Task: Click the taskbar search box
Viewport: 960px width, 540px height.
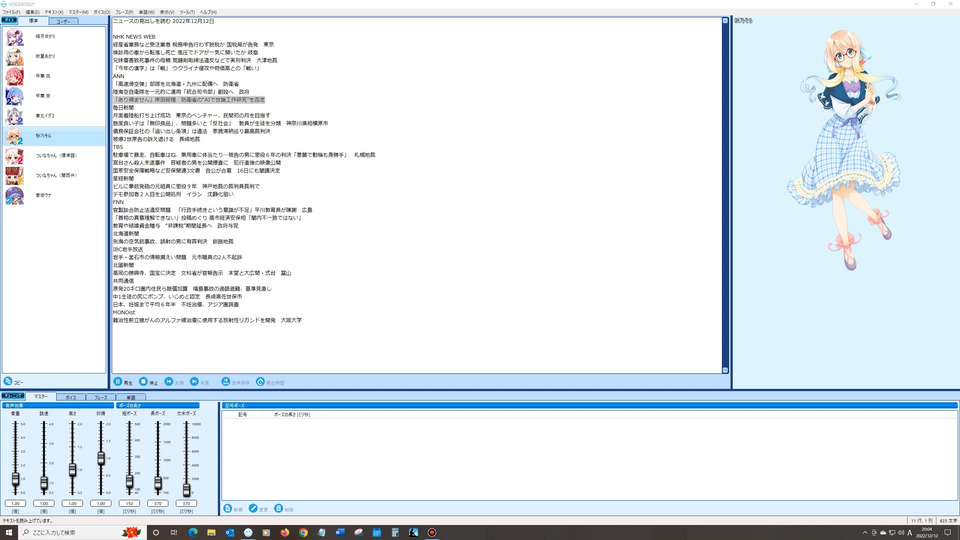Action: pos(81,532)
